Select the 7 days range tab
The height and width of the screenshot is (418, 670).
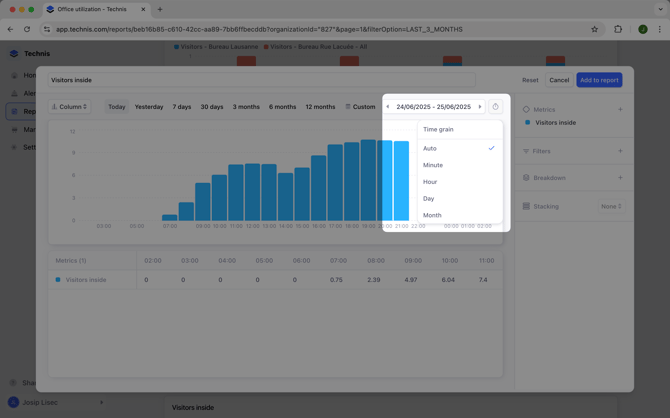click(x=181, y=107)
